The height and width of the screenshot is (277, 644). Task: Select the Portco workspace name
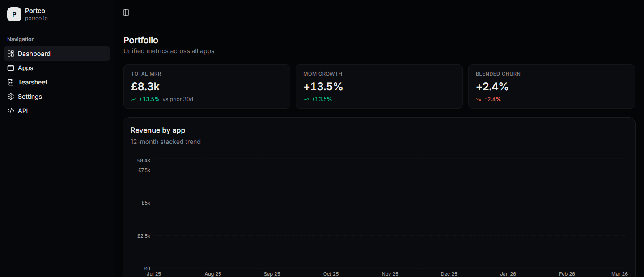tap(35, 11)
